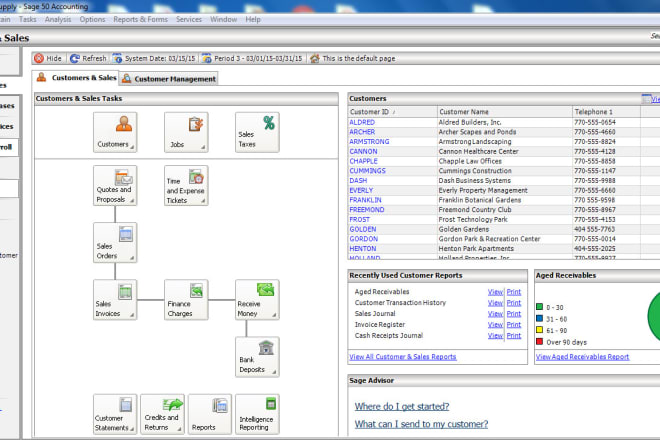View the Invoice Register report
This screenshot has width=660, height=440.
click(x=495, y=325)
